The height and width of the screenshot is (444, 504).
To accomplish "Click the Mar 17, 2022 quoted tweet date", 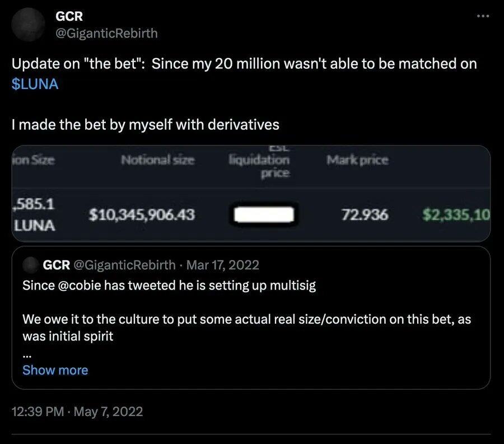I will pos(222,265).
